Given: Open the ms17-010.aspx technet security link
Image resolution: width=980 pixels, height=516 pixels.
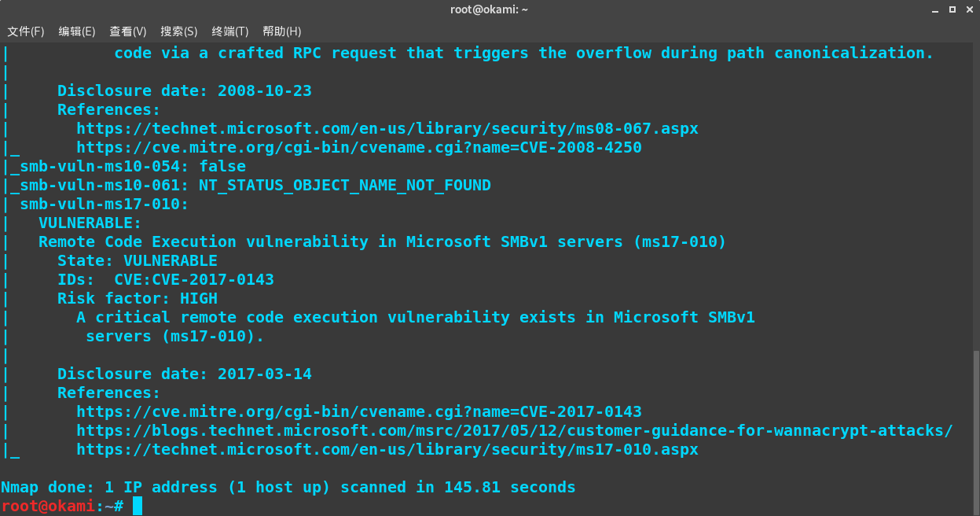Looking at the screenshot, I should coord(387,449).
